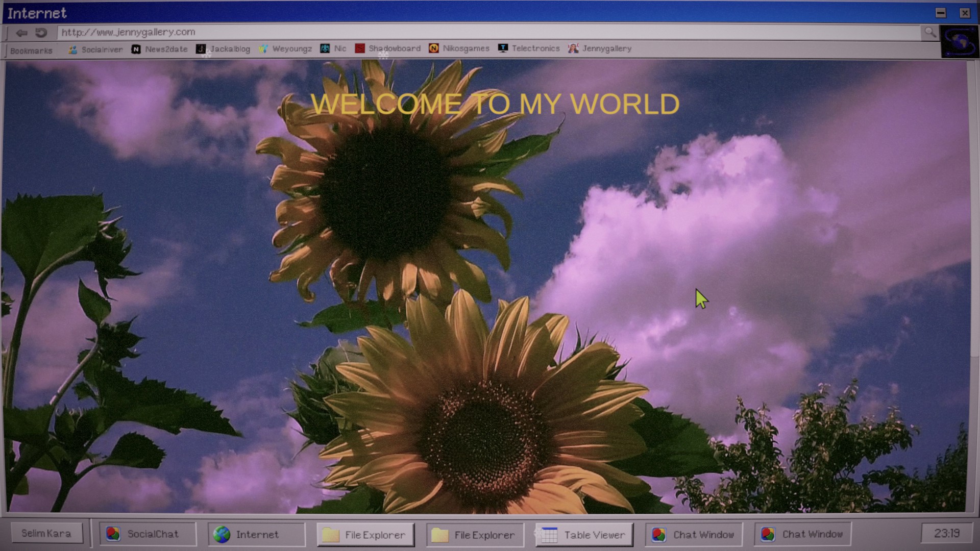Select the first File Explorer taskbar button
Screen dimensions: 980x551
click(365, 535)
